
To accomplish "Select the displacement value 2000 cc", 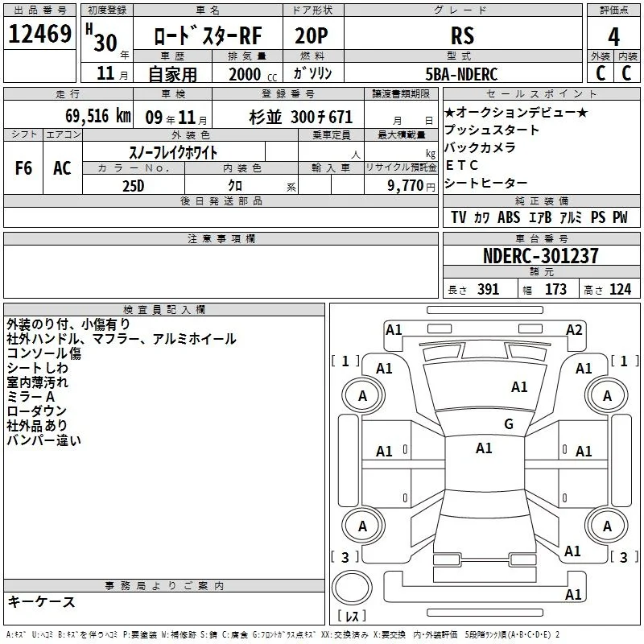I will pos(253,75).
